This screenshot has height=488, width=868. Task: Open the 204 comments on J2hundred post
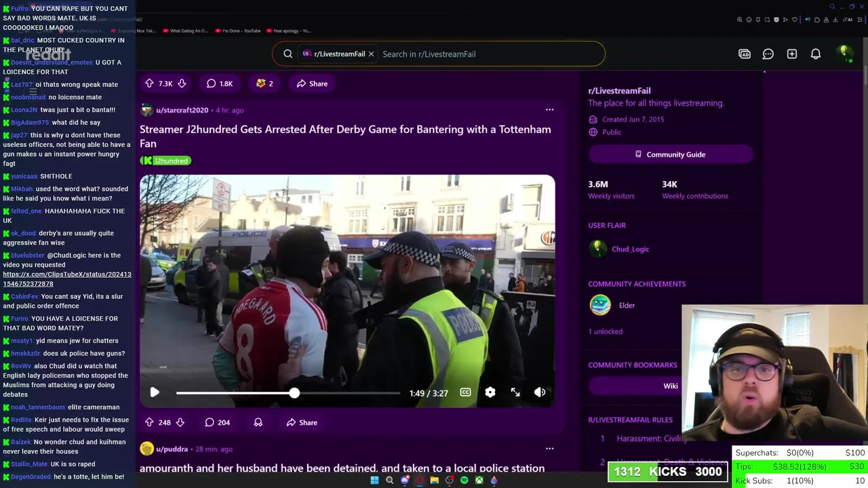coord(218,422)
